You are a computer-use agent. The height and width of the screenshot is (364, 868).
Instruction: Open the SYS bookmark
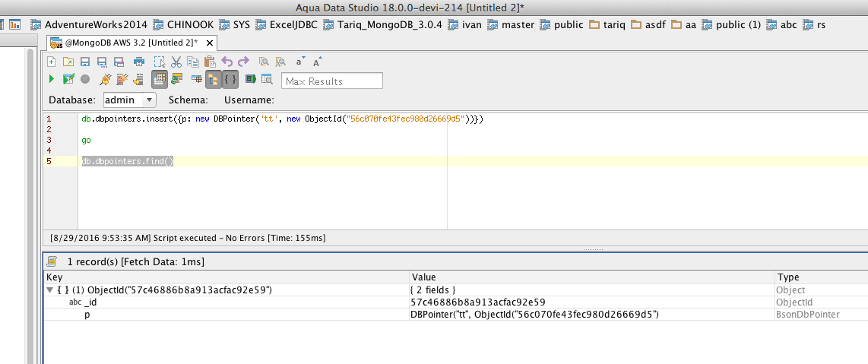[x=235, y=24]
